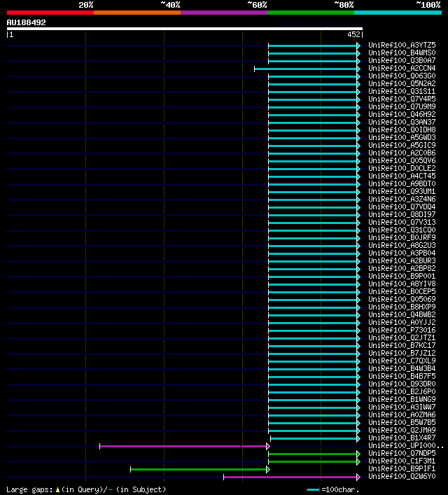The image size is (448, 495).
Task: Click the UniRef100_Q2W6Y0 label
Action: 402,476
